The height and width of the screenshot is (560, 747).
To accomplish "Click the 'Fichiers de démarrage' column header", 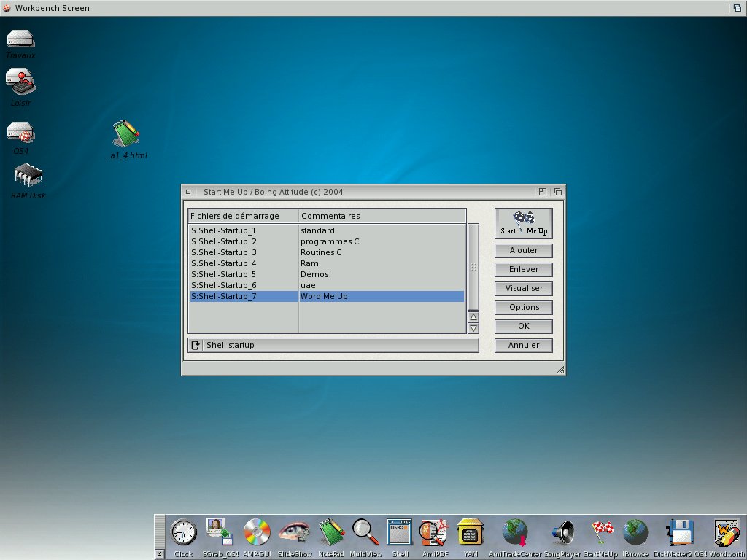I will 244,216.
